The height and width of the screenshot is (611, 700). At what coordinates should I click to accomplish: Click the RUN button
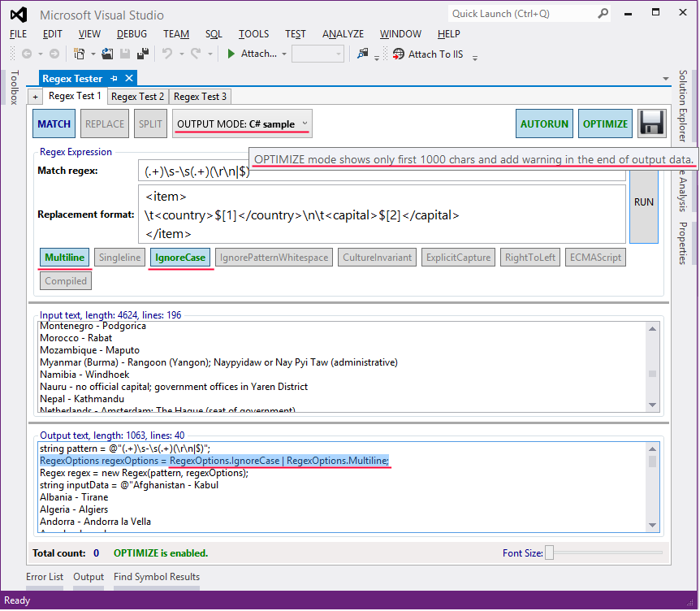[x=644, y=201]
